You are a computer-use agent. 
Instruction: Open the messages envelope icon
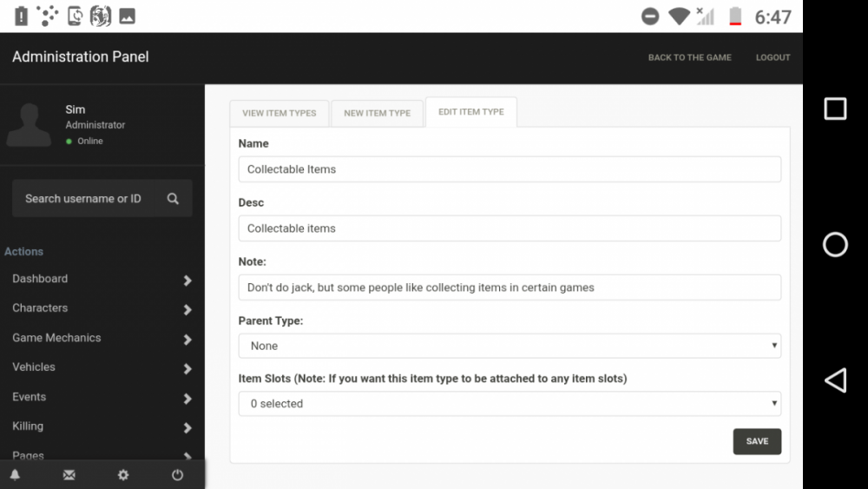[69, 475]
